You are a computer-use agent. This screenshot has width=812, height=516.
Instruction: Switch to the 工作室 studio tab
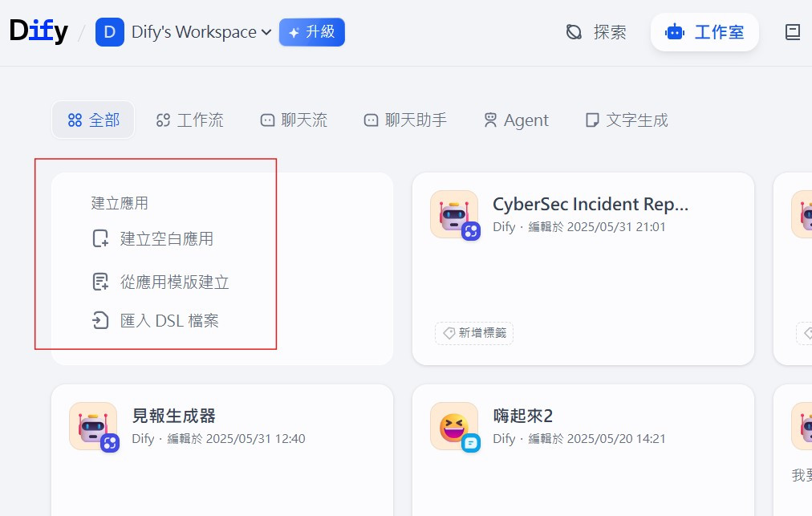704,32
